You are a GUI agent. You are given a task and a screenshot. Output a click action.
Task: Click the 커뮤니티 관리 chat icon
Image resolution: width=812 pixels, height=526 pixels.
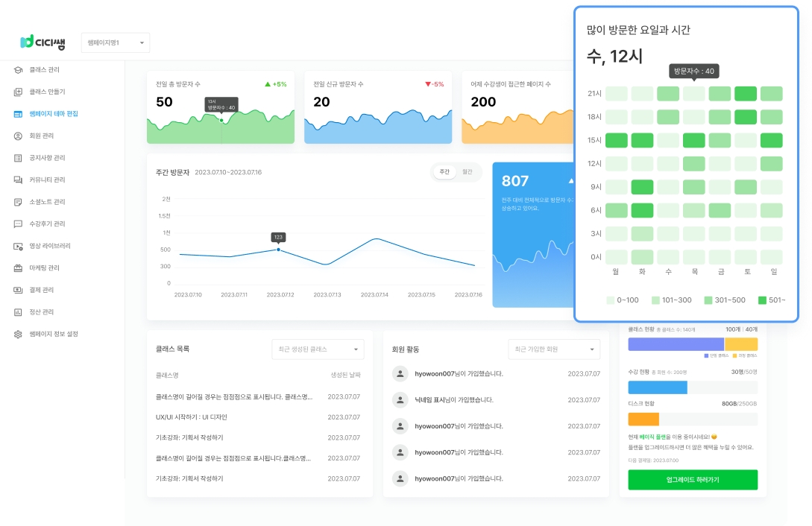[18, 180]
